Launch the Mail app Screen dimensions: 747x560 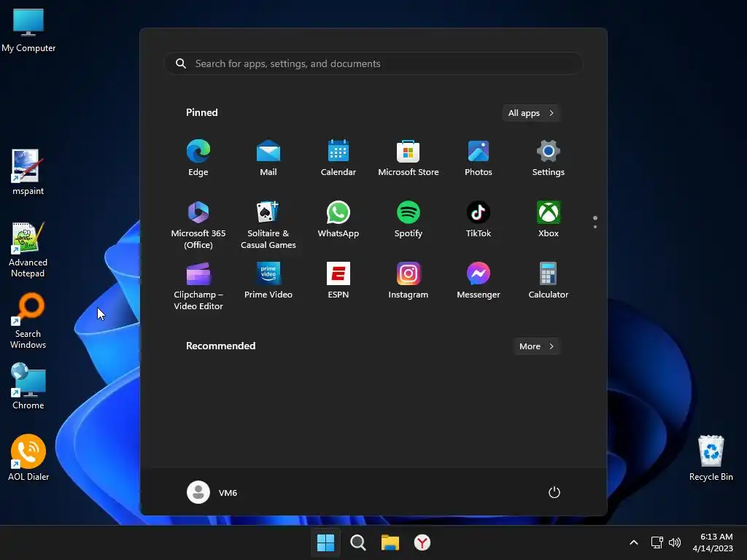[268, 158]
